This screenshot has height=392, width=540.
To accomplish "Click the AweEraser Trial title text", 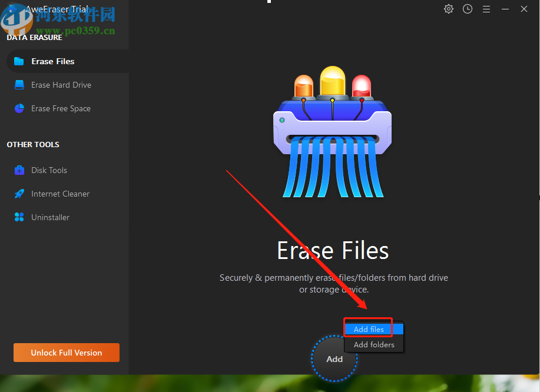I will click(57, 9).
